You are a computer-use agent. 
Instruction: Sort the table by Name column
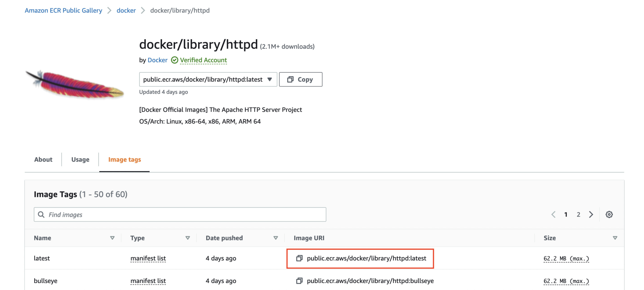click(112, 238)
